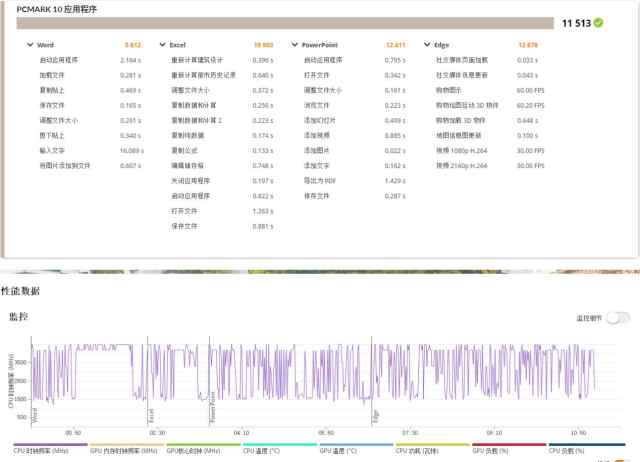
Task: Click 重新计算建筑设计 row under Excel
Action: 222,60
